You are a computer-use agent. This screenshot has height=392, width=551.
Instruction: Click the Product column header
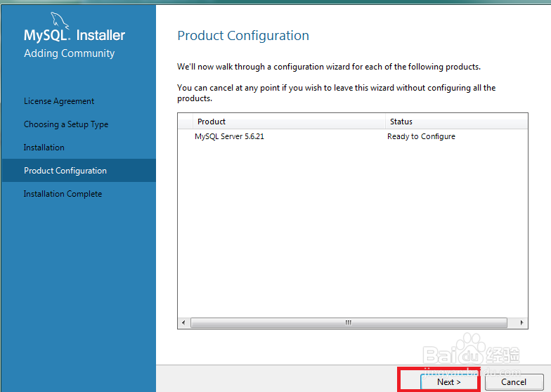(288, 122)
